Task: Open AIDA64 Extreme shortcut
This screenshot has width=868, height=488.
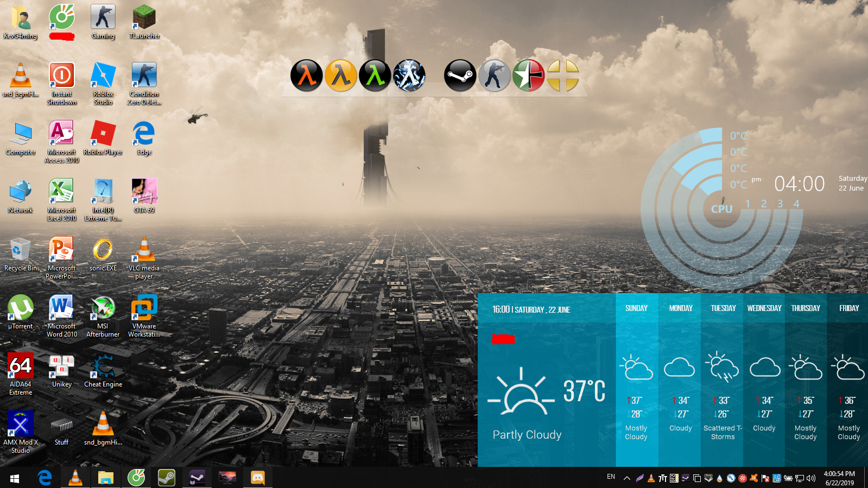Action: click(x=21, y=374)
